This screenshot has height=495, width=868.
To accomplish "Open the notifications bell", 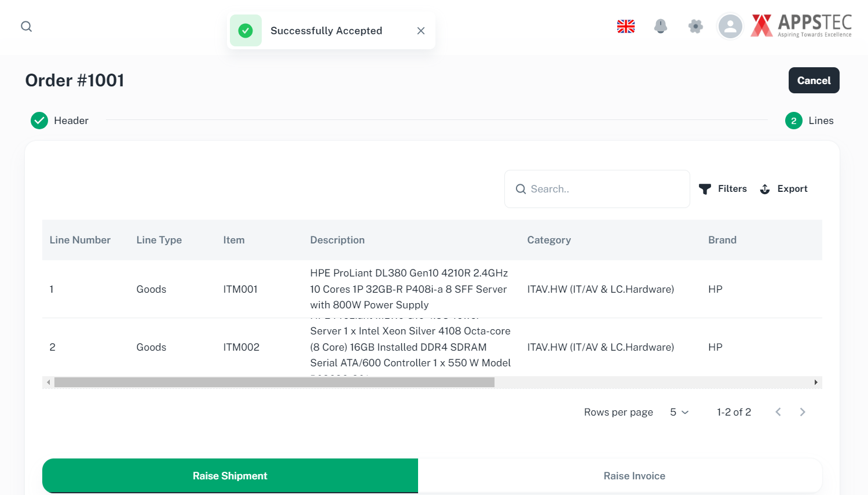I will click(x=660, y=27).
